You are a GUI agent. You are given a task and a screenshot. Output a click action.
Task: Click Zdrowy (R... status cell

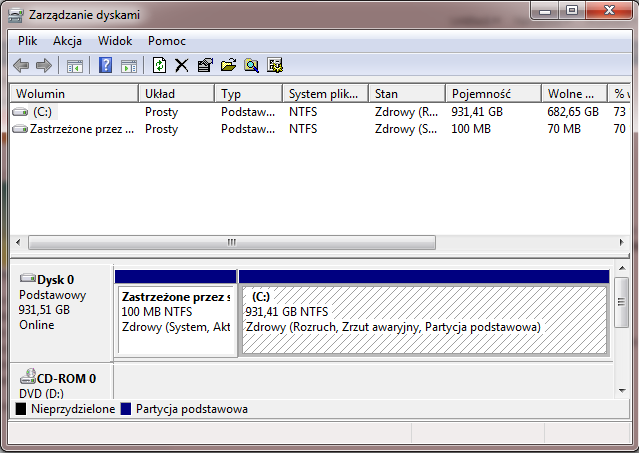tap(406, 112)
